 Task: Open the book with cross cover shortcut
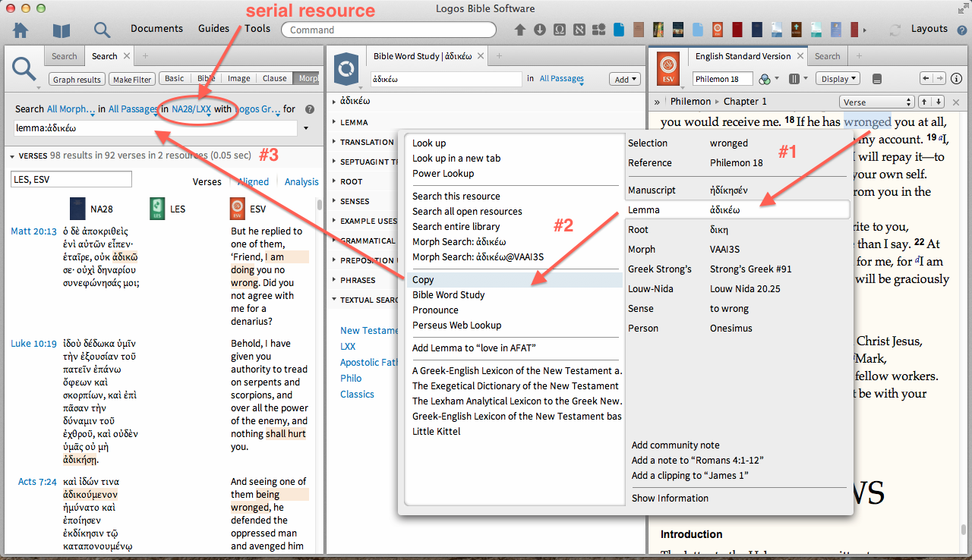(x=795, y=30)
